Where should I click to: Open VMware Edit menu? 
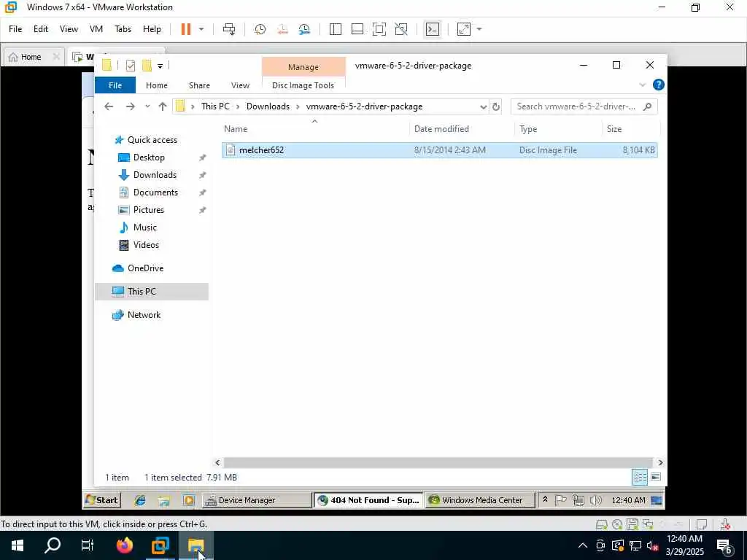pyautogui.click(x=41, y=29)
